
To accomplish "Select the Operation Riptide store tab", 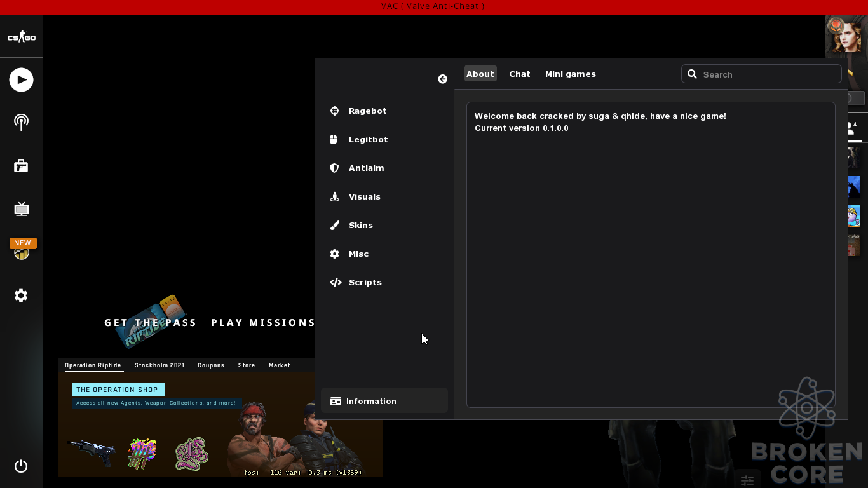I will click(93, 365).
